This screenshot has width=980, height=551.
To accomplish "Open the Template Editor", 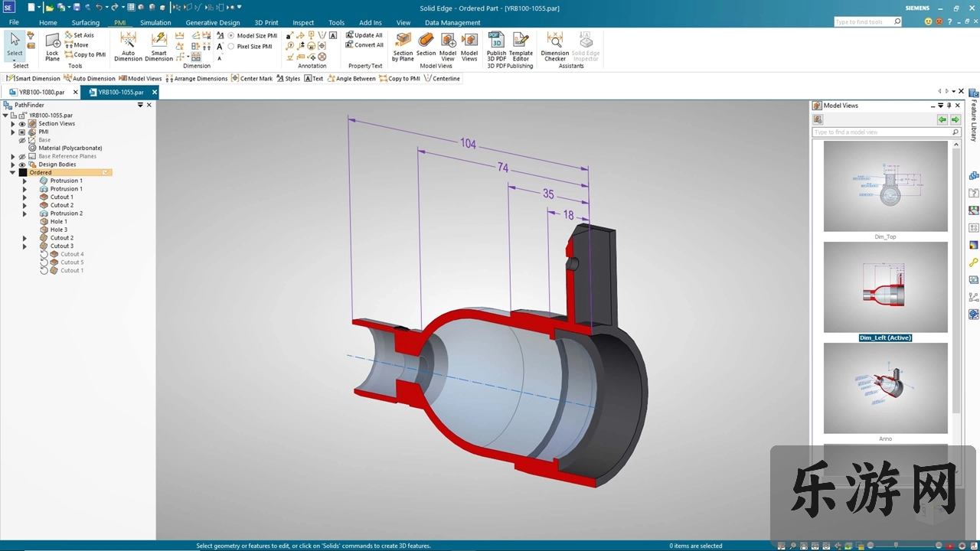I will (x=521, y=47).
